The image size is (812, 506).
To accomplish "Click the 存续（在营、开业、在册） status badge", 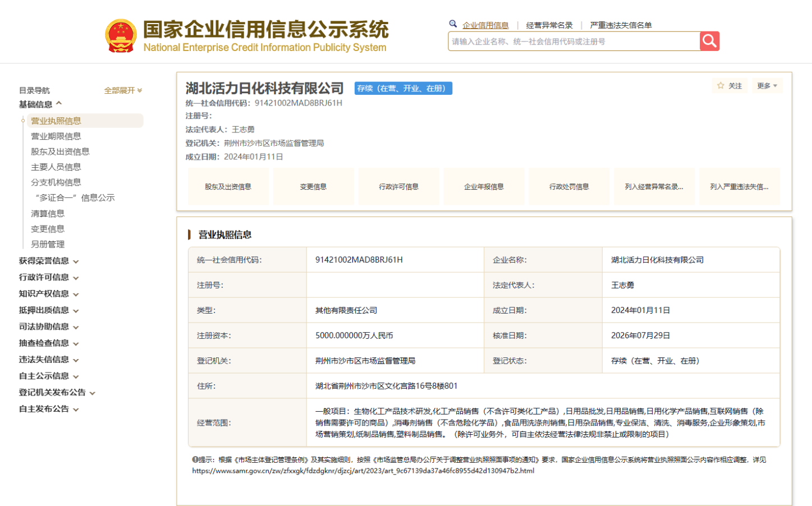I will click(x=403, y=88).
